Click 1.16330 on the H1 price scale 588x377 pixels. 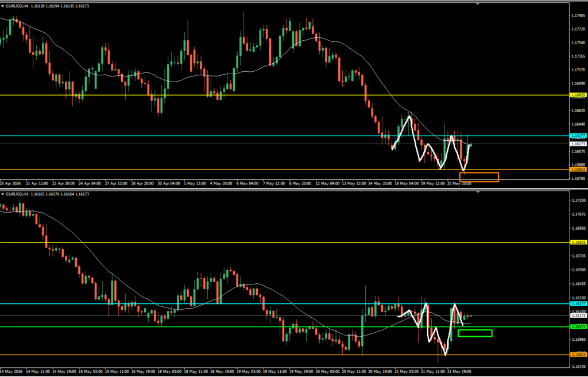tap(578, 297)
